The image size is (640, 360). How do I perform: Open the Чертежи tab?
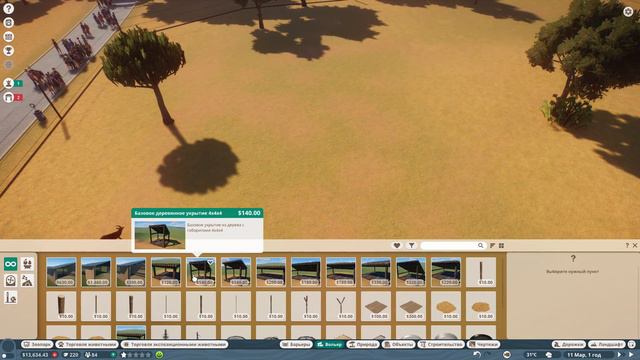(483, 344)
